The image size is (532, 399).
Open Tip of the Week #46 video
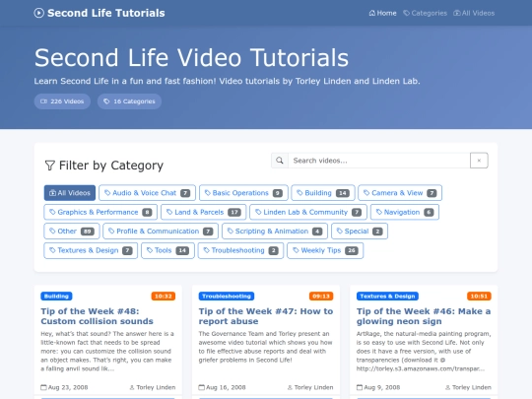(x=424, y=316)
